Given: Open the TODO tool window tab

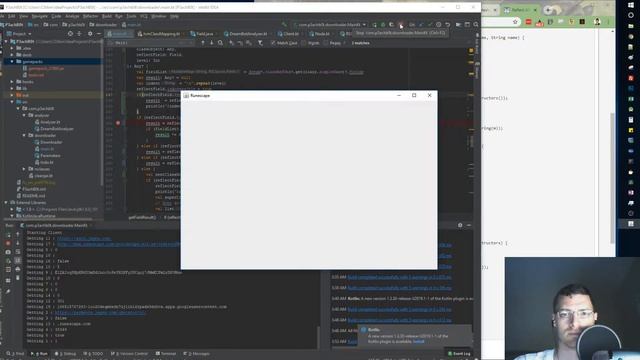Looking at the screenshot, I should [93, 353].
